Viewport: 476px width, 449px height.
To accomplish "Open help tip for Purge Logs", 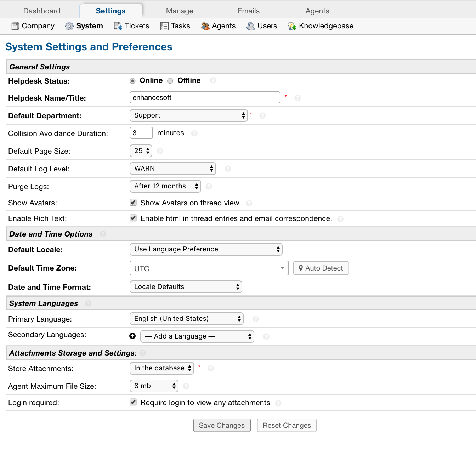I will (x=209, y=186).
